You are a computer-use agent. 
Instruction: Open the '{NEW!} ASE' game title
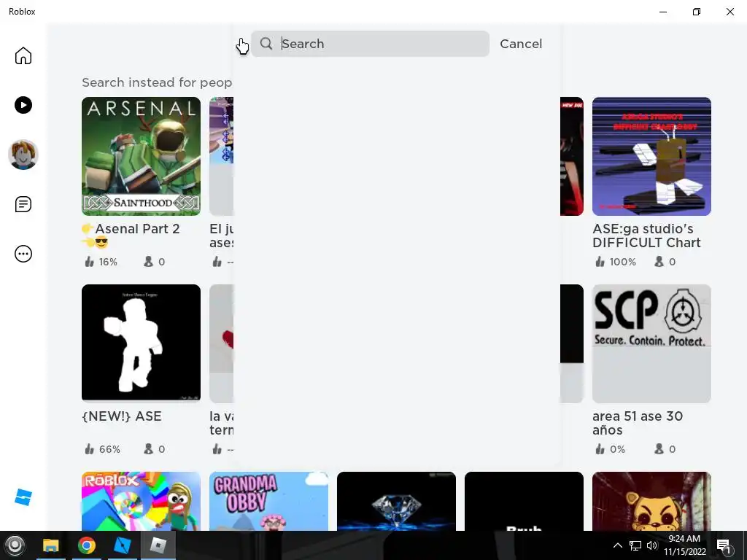click(122, 416)
